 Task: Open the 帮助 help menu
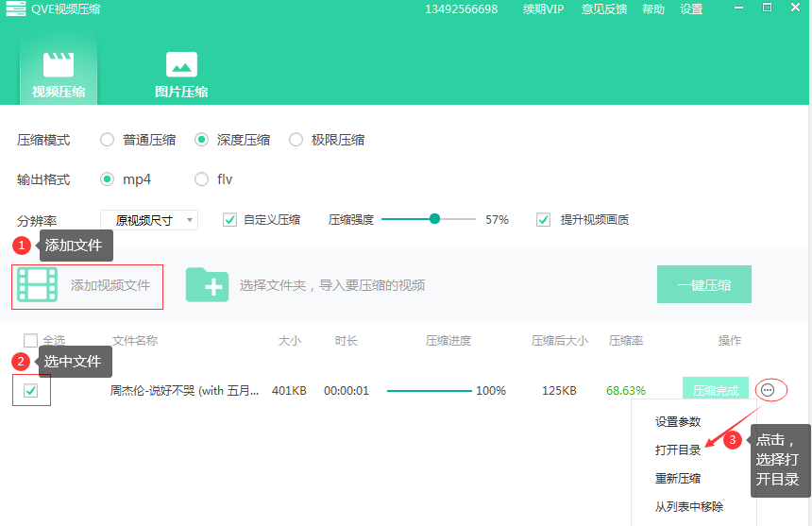click(653, 9)
